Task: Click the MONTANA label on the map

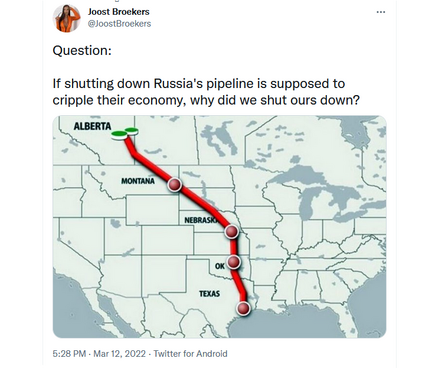Action: [138, 181]
